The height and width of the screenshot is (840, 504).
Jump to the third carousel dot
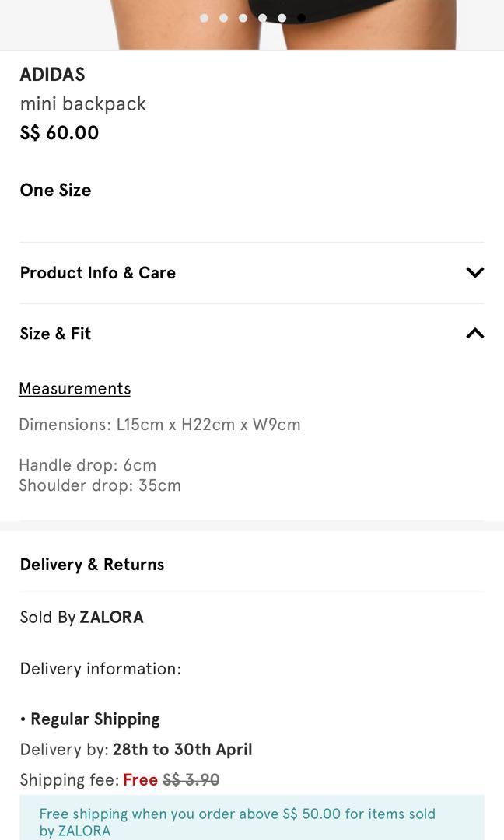click(x=243, y=18)
